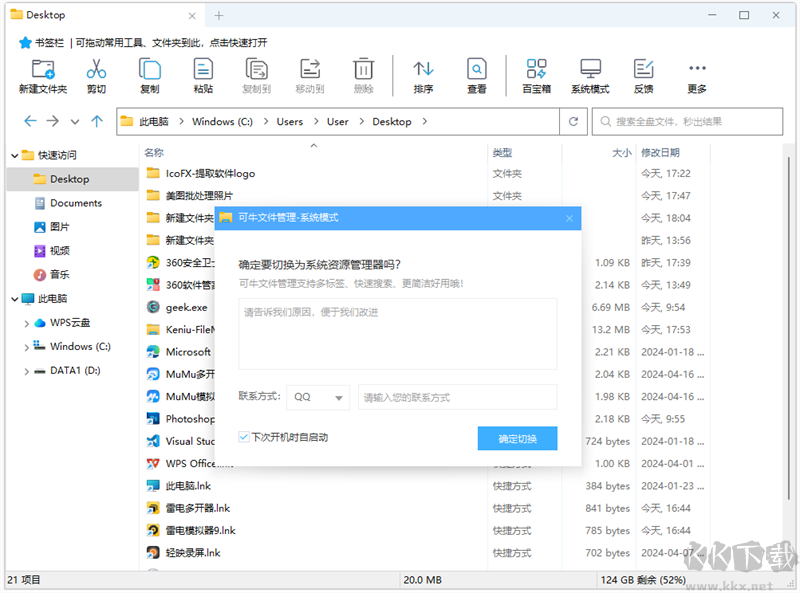Click the 系统模式 system mode icon
This screenshot has width=800, height=593.
(590, 69)
